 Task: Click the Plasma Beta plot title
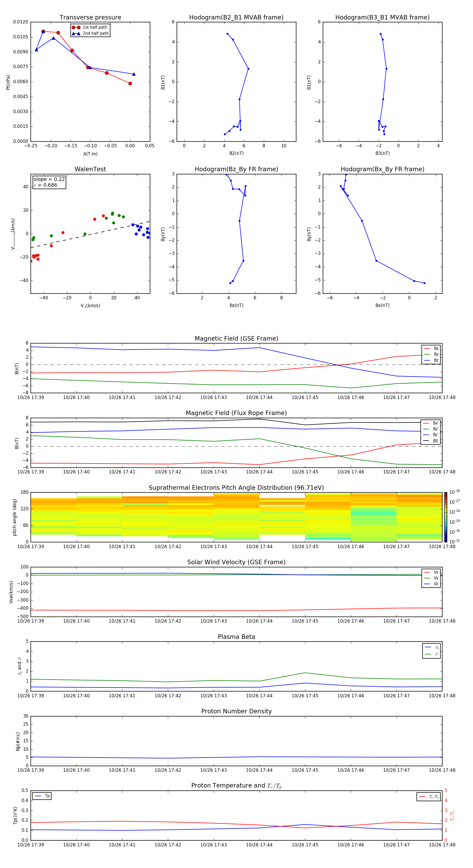coord(236,637)
